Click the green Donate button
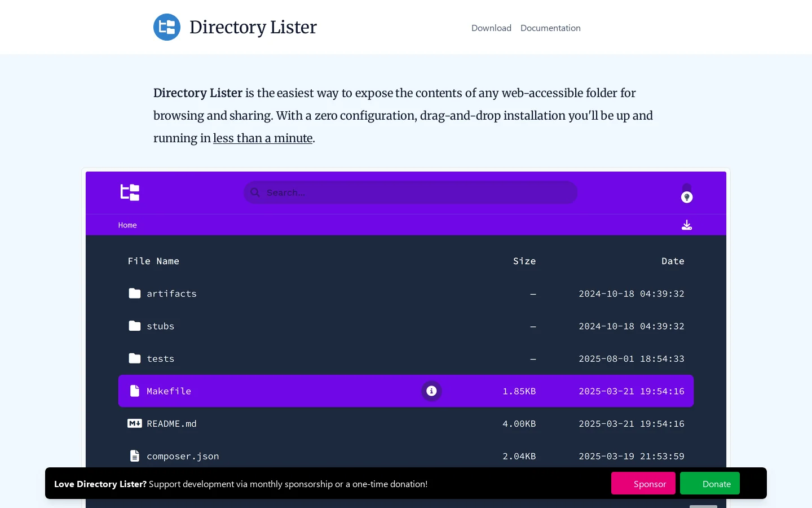The image size is (812, 508). pos(710,483)
